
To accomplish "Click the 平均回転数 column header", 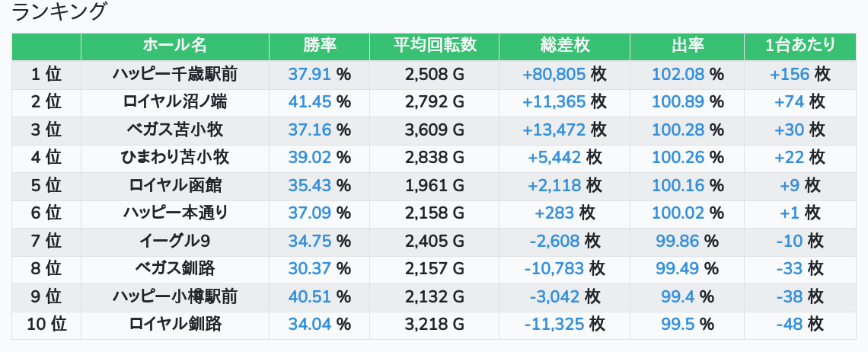I will coord(434,46).
